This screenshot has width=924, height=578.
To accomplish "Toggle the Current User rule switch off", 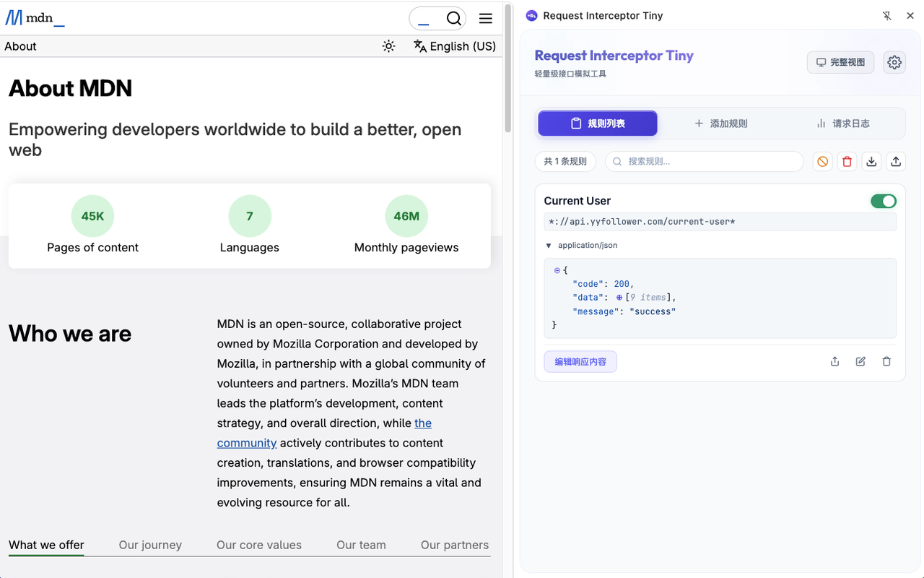I will 883,201.
